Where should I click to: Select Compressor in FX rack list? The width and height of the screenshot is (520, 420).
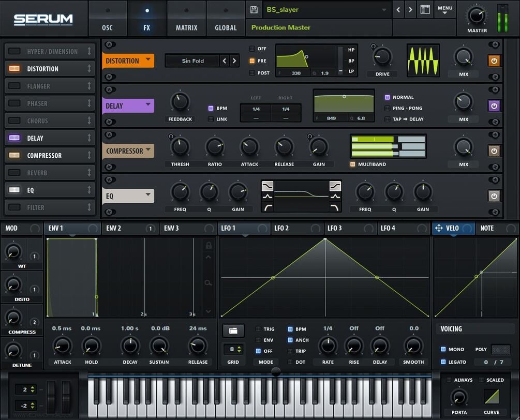click(x=50, y=155)
